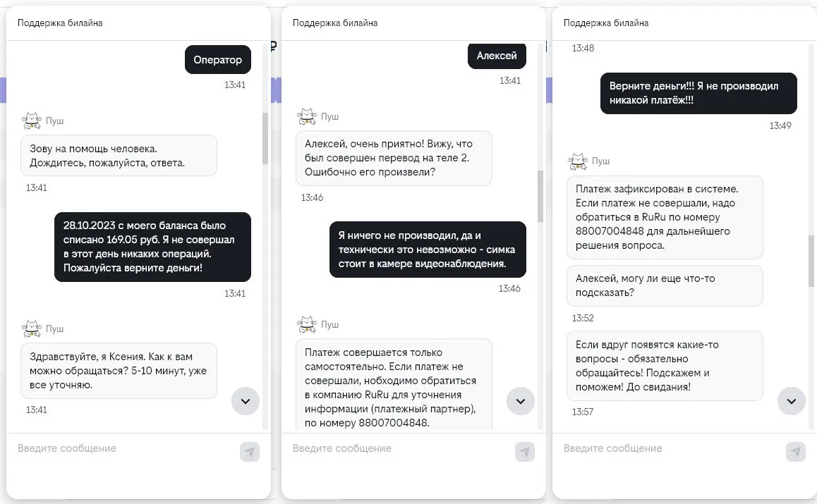The height and width of the screenshot is (504, 817).
Task: Click Пуш cat avatar above "Здравствуйте, я Ксения"
Action: tap(31, 328)
